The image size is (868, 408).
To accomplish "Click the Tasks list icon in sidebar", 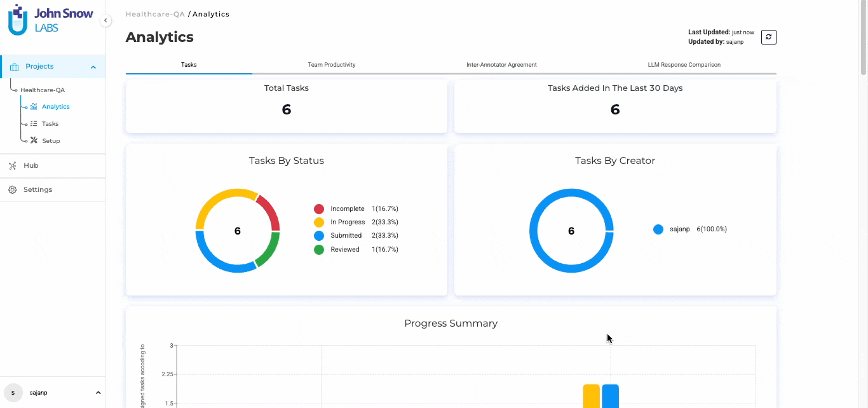I will click(x=34, y=124).
